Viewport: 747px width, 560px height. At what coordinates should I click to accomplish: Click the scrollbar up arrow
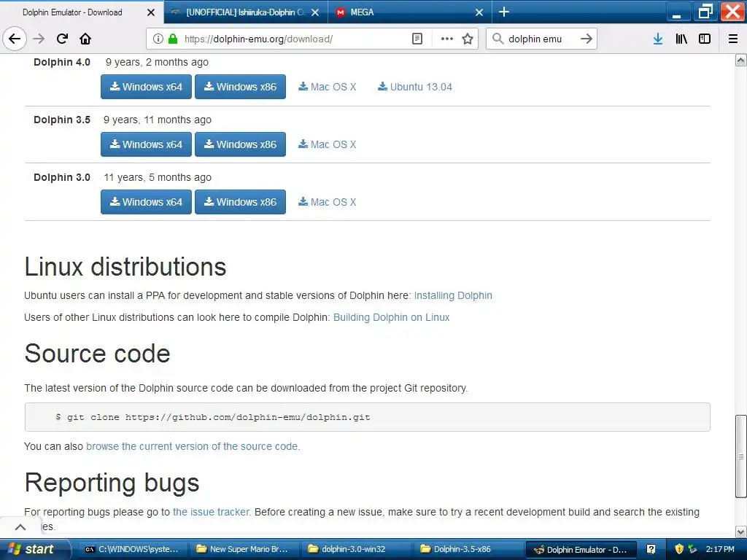coord(740,60)
